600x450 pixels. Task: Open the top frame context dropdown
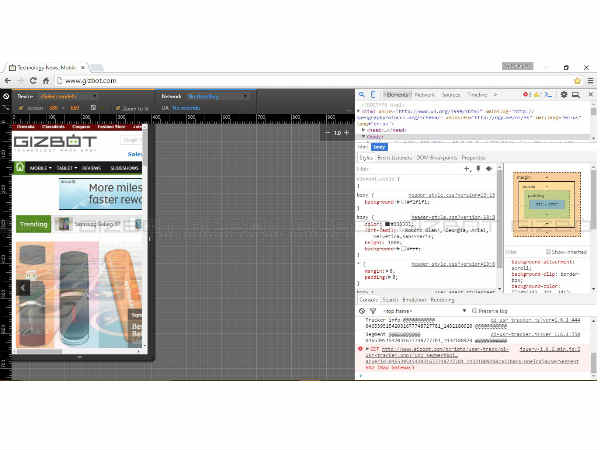425,311
